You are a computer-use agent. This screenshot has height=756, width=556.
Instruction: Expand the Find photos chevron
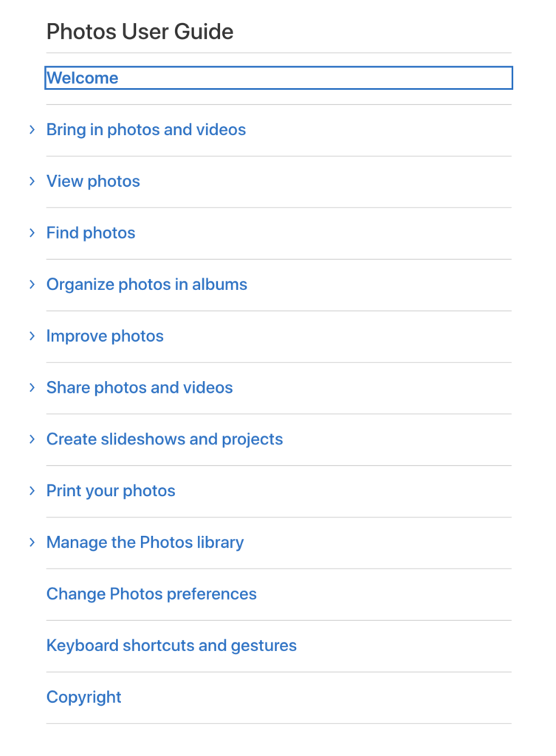click(32, 233)
